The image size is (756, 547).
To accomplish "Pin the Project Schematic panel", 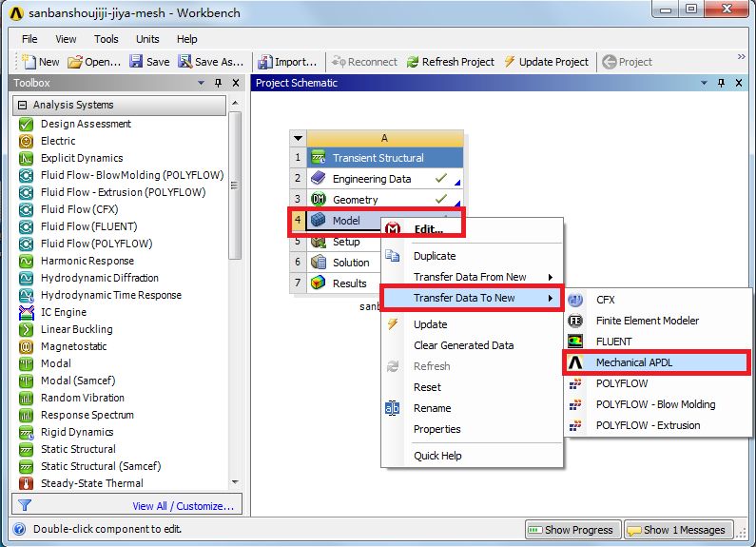I will [x=721, y=83].
